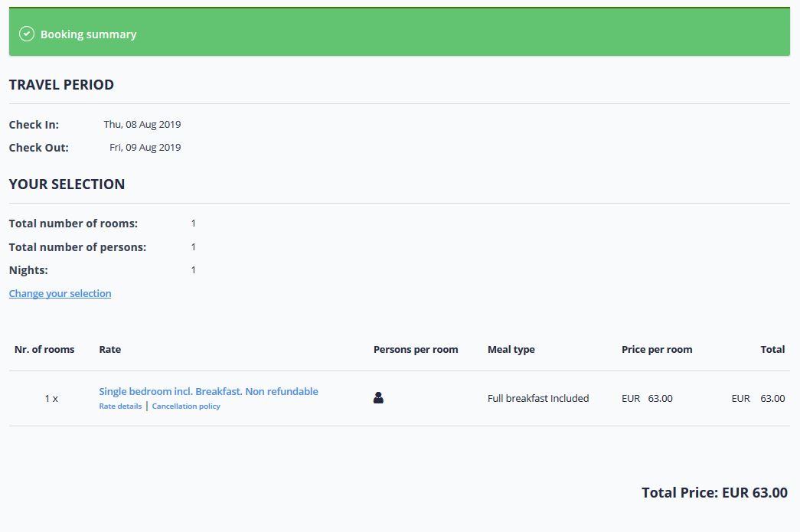The height and width of the screenshot is (532, 800).
Task: Click the Meal type column header
Action: tap(511, 349)
